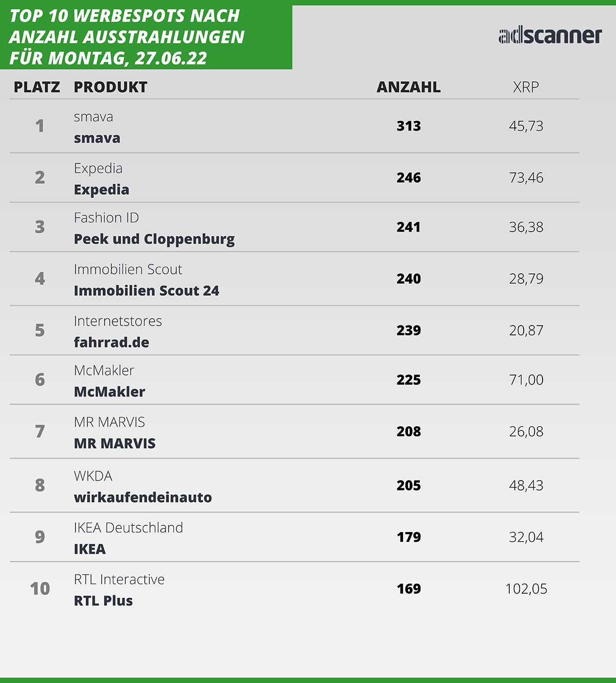The height and width of the screenshot is (683, 616).
Task: Click the green title banner text
Action: (127, 37)
